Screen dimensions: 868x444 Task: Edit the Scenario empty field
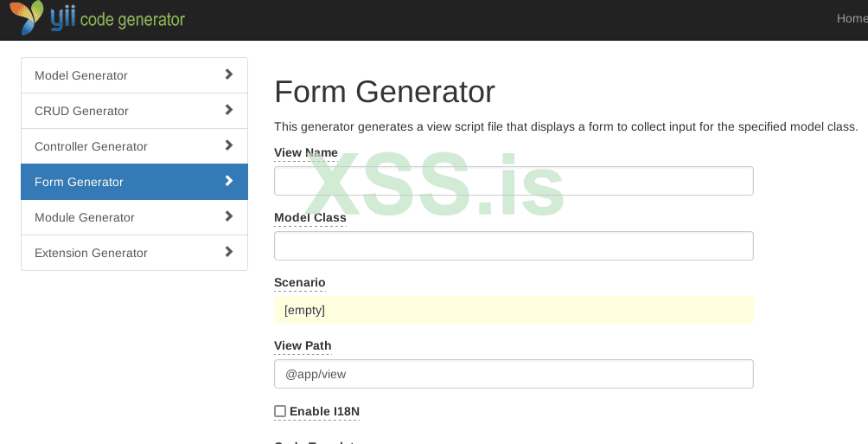[x=514, y=310]
